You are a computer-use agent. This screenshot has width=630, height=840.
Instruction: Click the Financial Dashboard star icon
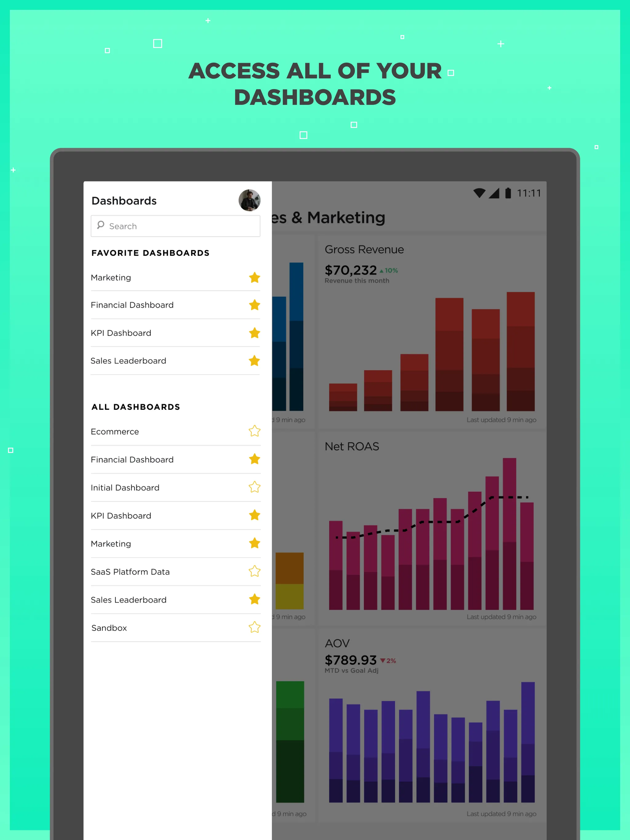(254, 305)
